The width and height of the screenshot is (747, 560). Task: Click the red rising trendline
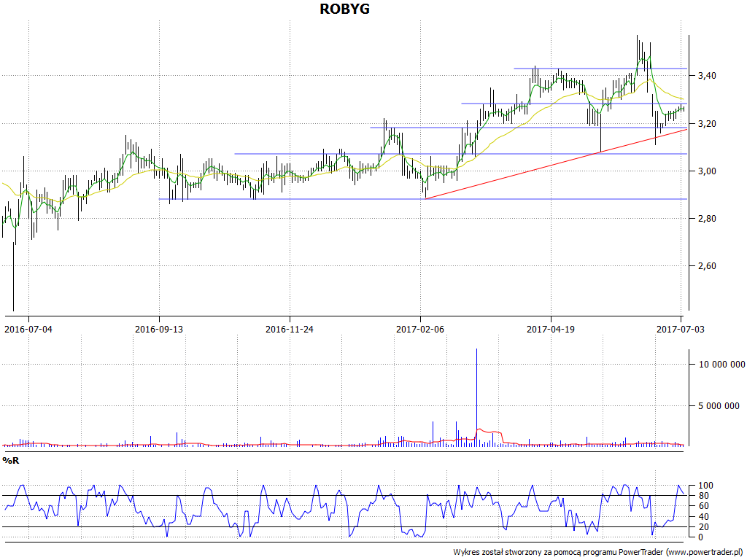(x=556, y=164)
